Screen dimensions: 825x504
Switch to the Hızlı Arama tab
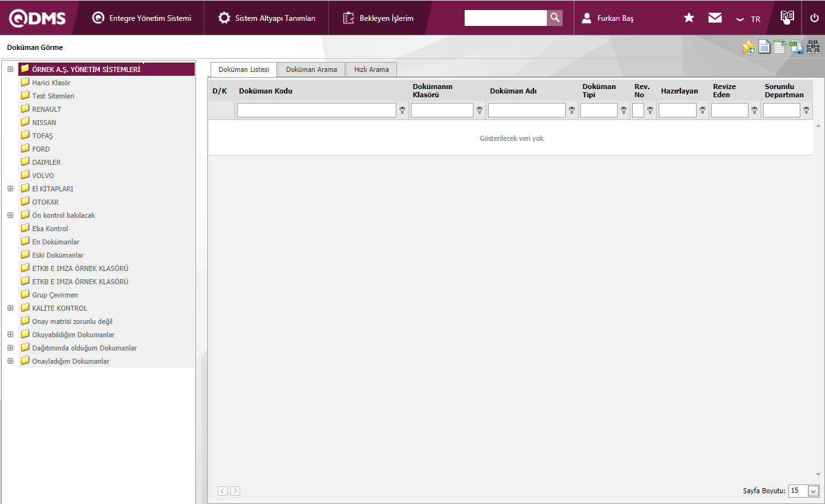tap(371, 69)
